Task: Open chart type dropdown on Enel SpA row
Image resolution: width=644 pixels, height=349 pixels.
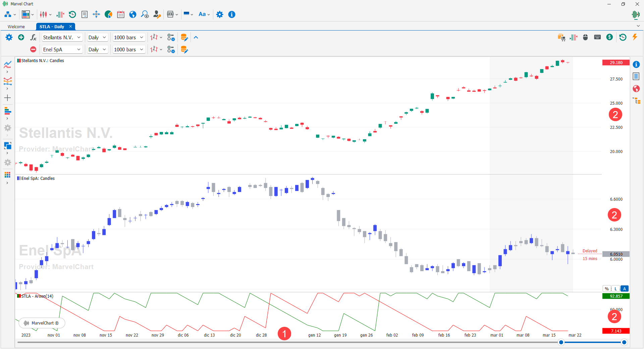Action: [x=156, y=49]
